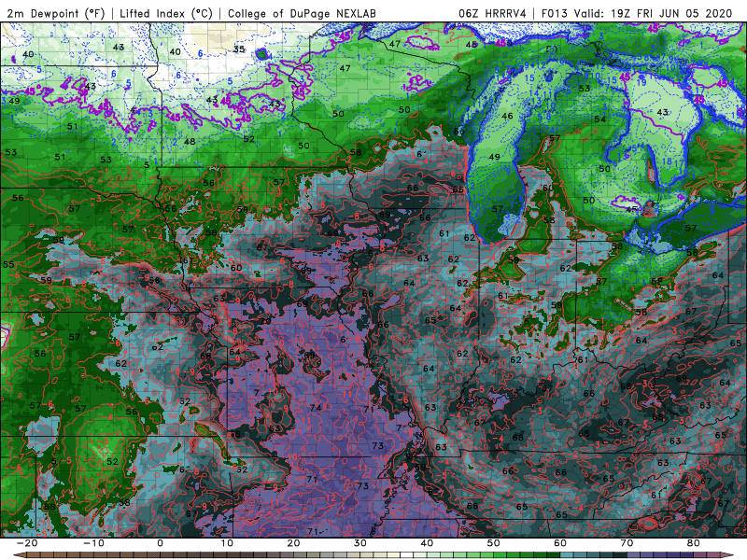Click the -20 label on the color scale
Screen dimensions: 747x560
tap(27, 543)
